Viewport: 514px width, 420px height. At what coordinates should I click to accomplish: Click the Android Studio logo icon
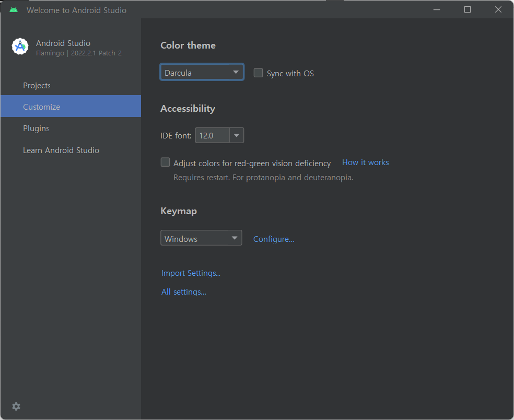pos(20,46)
